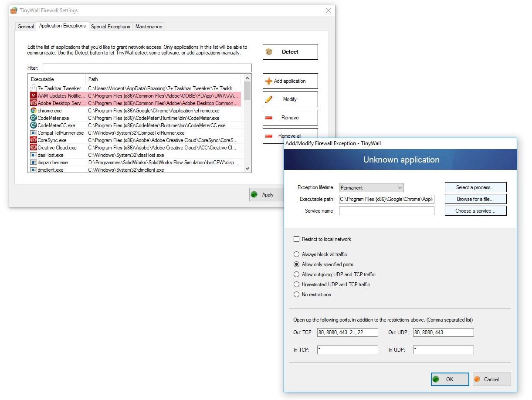Open the Application Exceptions tab
This screenshot has height=400, width=532.
pos(62,26)
